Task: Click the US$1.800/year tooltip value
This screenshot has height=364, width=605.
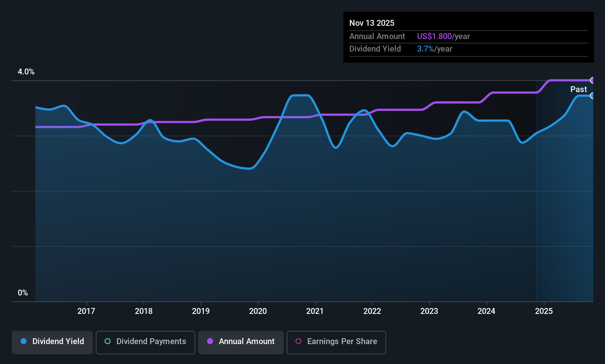Action: click(x=443, y=36)
